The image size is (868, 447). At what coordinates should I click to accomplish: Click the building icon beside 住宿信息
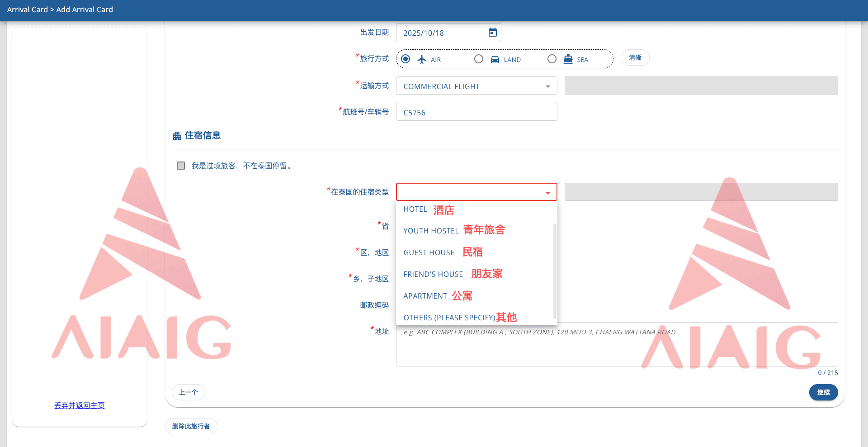[x=177, y=136]
